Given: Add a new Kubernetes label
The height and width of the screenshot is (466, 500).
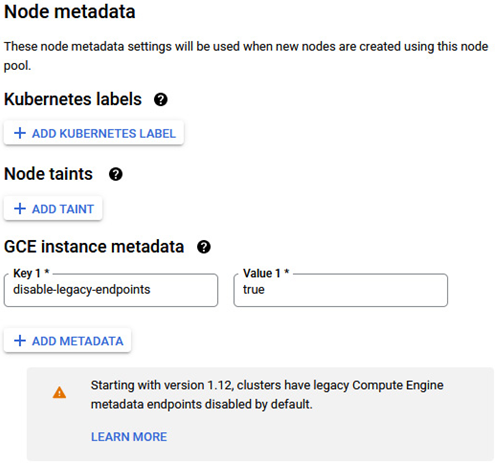Looking at the screenshot, I should [x=94, y=133].
